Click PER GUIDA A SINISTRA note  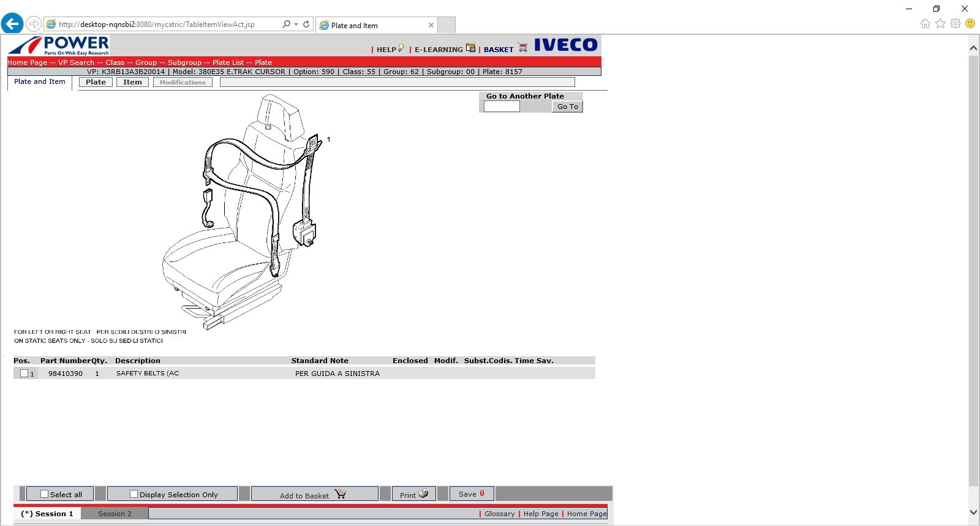click(x=337, y=374)
